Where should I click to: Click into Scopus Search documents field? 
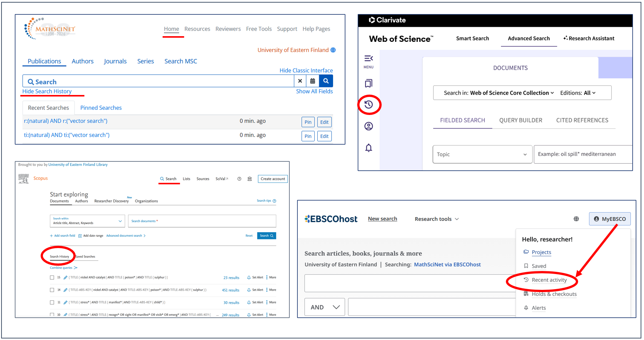(x=202, y=221)
